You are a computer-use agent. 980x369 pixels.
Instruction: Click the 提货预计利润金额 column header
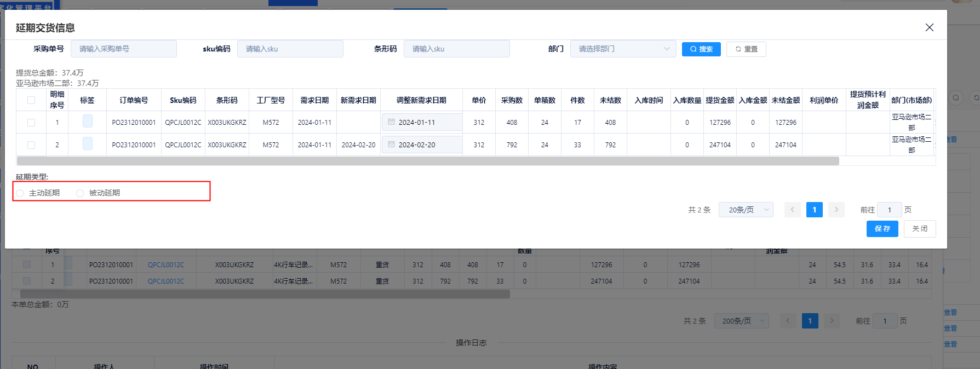coord(868,100)
